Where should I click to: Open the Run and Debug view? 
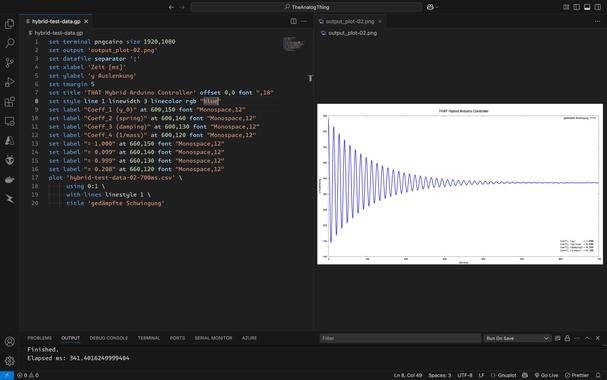coord(9,82)
